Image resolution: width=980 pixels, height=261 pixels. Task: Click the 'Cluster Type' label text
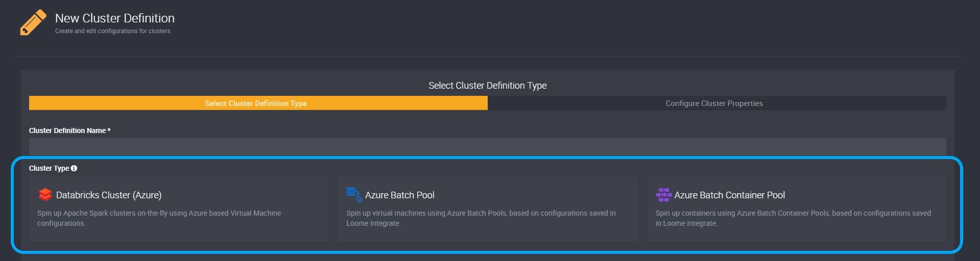pos(49,168)
